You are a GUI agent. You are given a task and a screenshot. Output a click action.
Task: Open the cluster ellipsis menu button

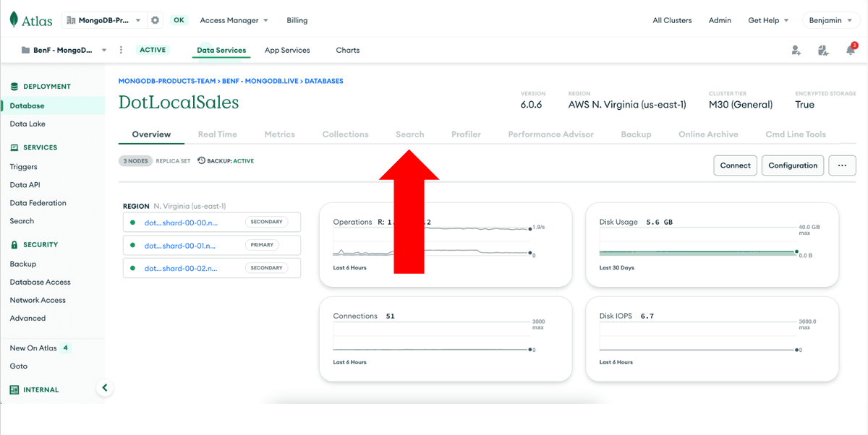point(842,165)
